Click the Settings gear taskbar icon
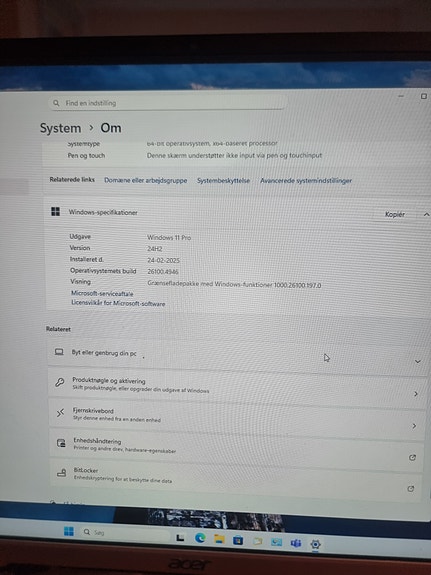 (x=315, y=544)
